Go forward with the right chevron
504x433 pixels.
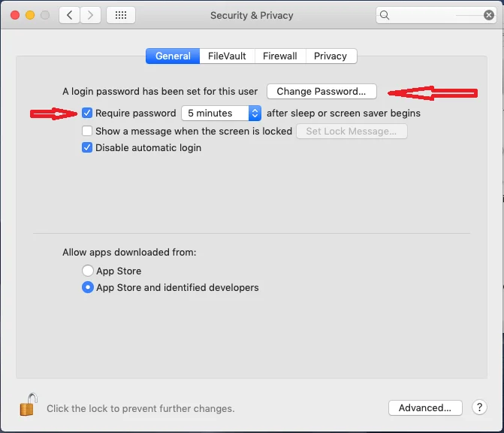tap(91, 15)
